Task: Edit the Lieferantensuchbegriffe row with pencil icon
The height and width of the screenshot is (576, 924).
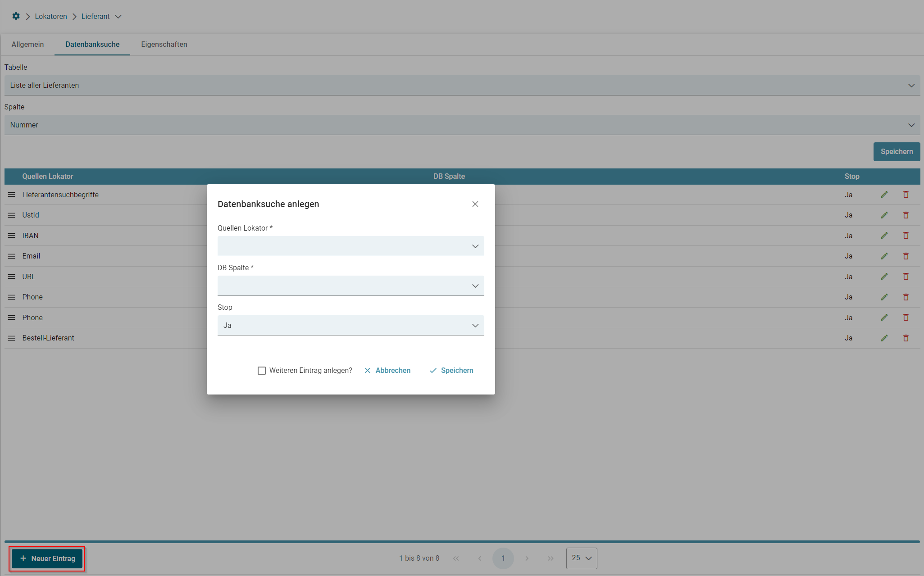Action: (884, 195)
